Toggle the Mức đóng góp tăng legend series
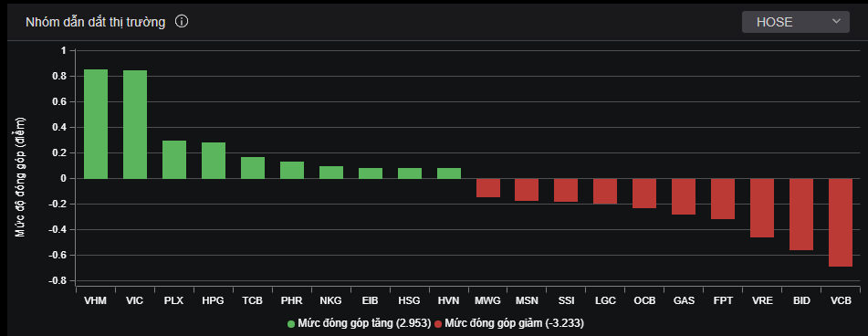868x336 pixels. [x=360, y=322]
